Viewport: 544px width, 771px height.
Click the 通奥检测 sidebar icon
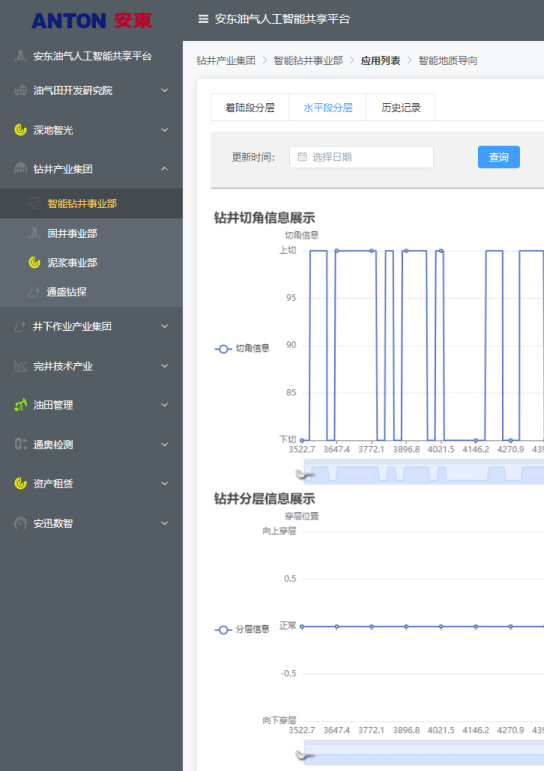coord(20,445)
